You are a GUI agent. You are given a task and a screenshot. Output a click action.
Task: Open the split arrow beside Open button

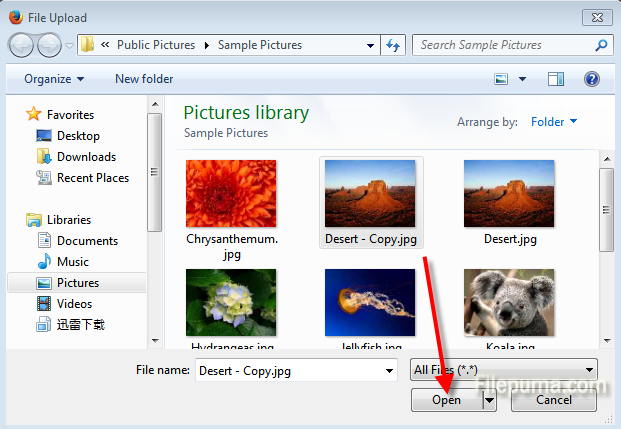tap(490, 400)
